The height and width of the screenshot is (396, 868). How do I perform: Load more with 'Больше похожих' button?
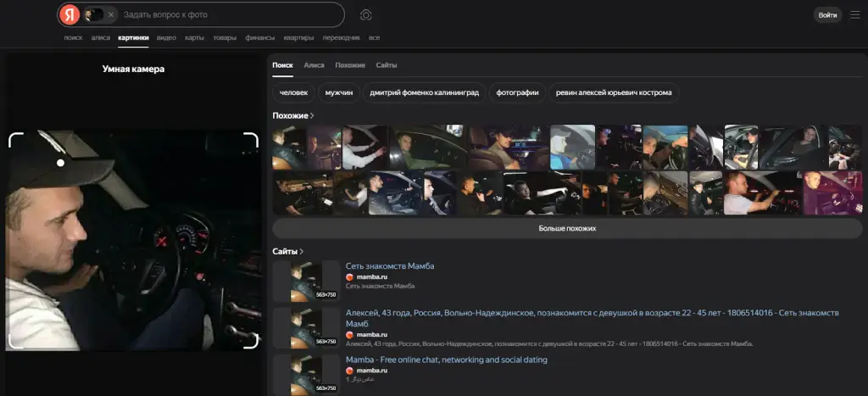click(567, 228)
